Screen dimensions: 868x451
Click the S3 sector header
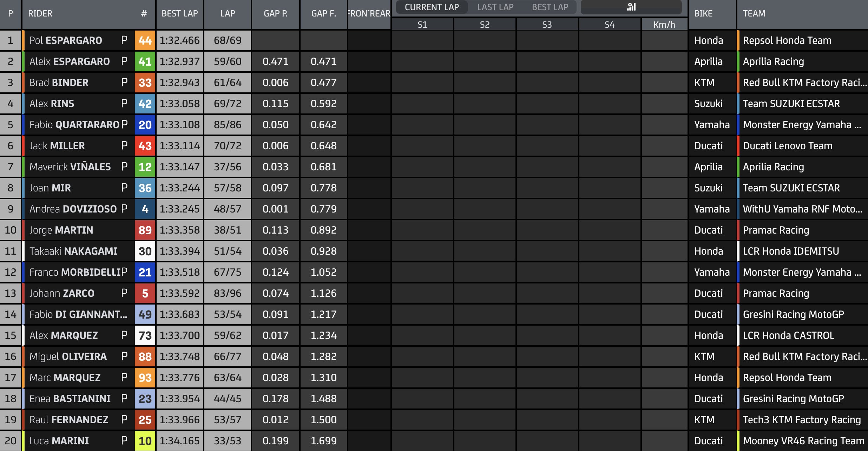pyautogui.click(x=547, y=25)
